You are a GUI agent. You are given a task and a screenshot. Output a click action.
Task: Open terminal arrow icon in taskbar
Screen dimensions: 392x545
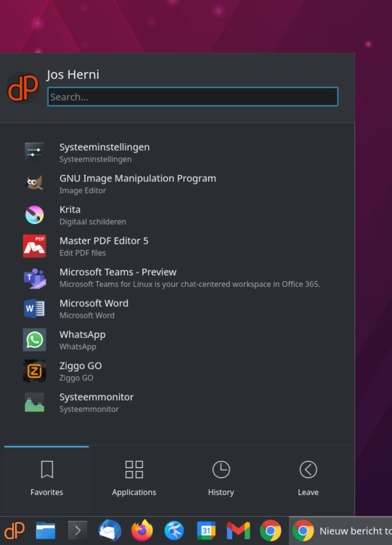78,530
